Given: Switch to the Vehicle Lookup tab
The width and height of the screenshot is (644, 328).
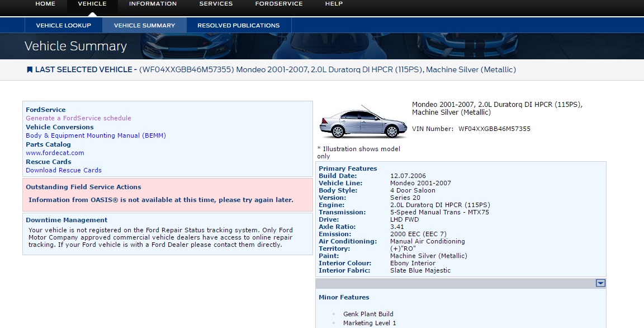Looking at the screenshot, I should click(64, 25).
